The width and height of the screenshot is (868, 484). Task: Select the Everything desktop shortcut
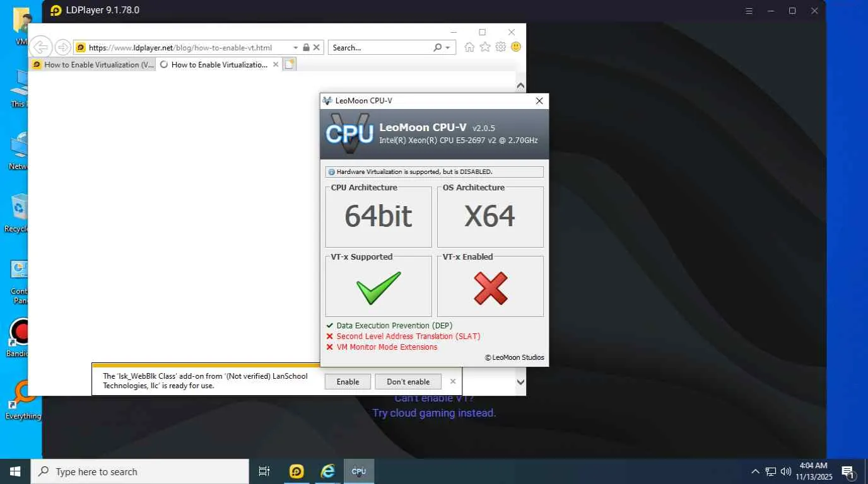[x=22, y=400]
